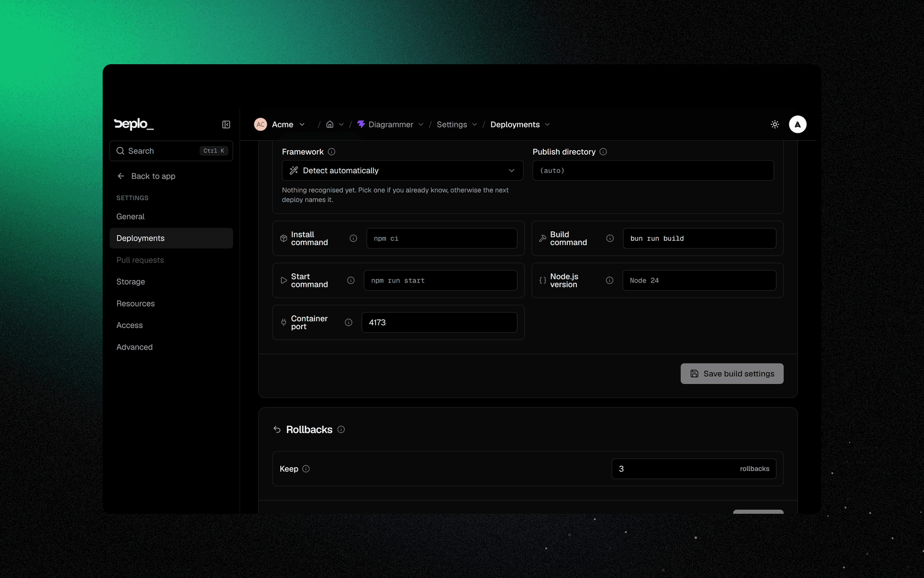This screenshot has width=924, height=578.
Task: Click the Node.js version field
Action: pos(699,280)
